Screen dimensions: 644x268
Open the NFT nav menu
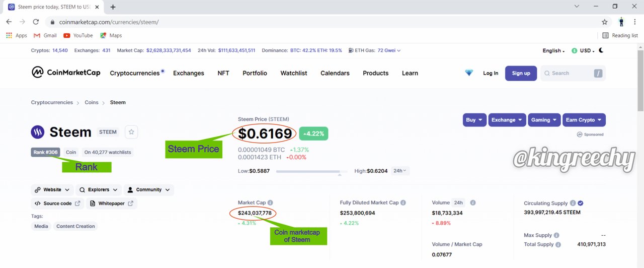pyautogui.click(x=223, y=73)
